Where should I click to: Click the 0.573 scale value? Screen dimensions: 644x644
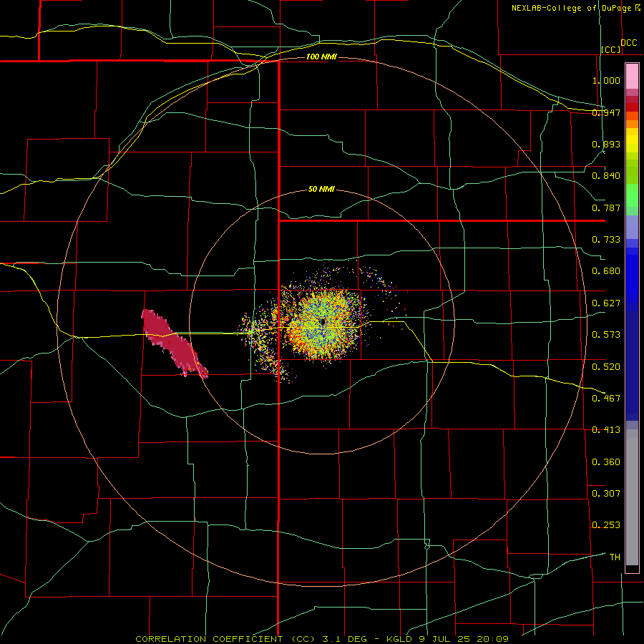(x=606, y=335)
